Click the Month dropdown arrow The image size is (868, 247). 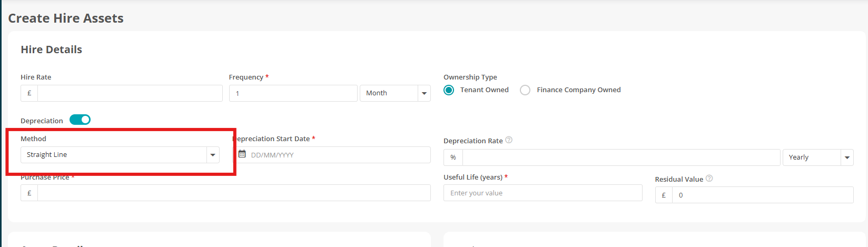424,93
